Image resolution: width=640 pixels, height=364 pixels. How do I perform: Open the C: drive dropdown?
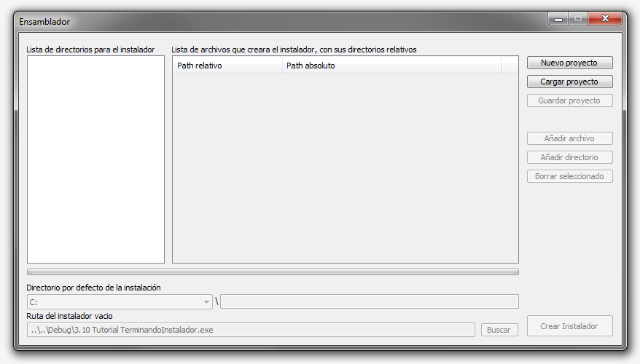[x=120, y=301]
